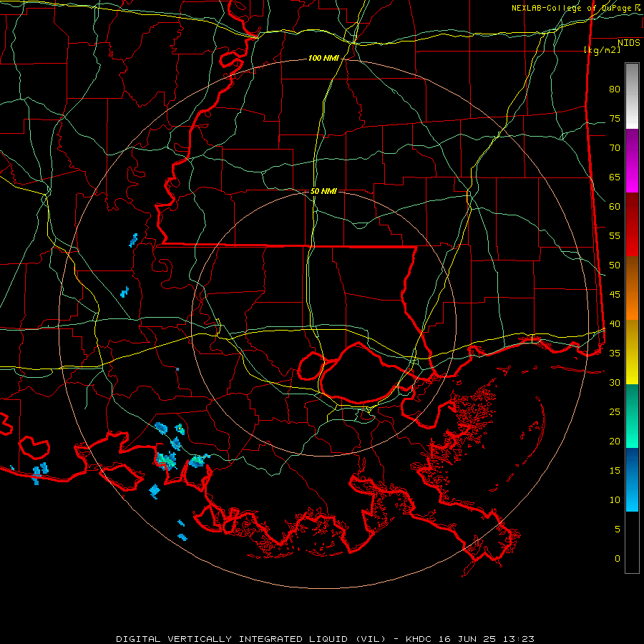Click the "65" value on the color scale
Screen dimensions: 644x644
[x=615, y=177]
